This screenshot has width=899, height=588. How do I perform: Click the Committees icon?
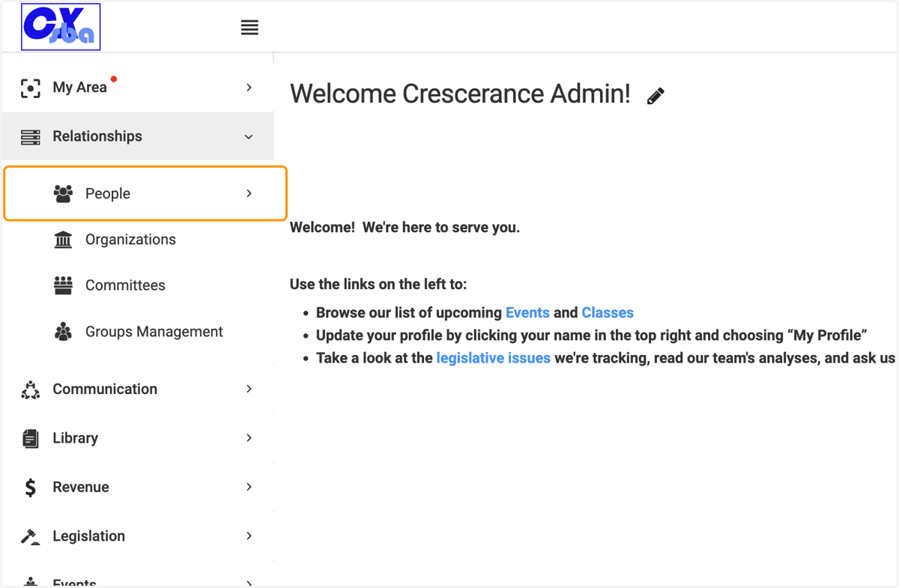(64, 285)
